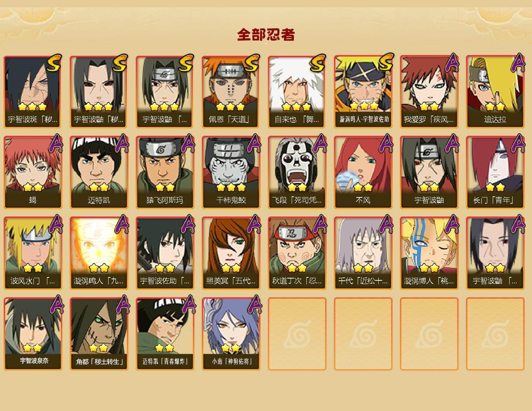The image size is (532, 411).
Task: Click the 漩涡鸣人·宇智波佐助 S-rank card
Action: point(363,92)
